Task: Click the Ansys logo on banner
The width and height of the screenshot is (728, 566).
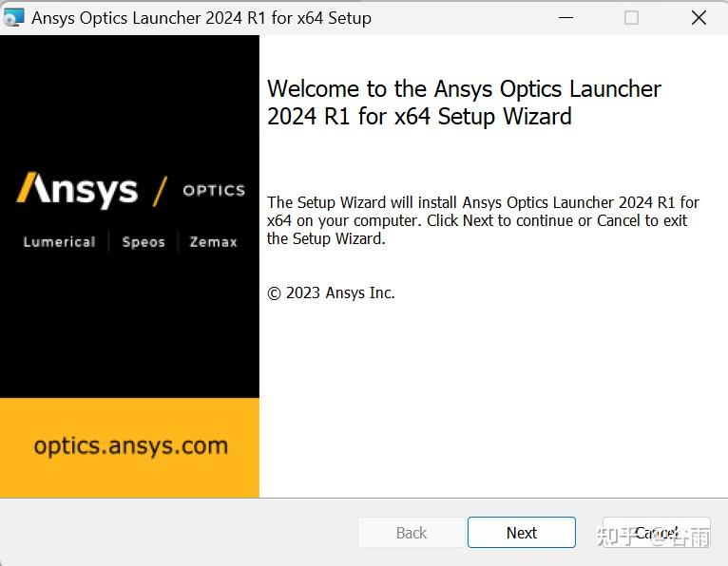Action: point(78,189)
